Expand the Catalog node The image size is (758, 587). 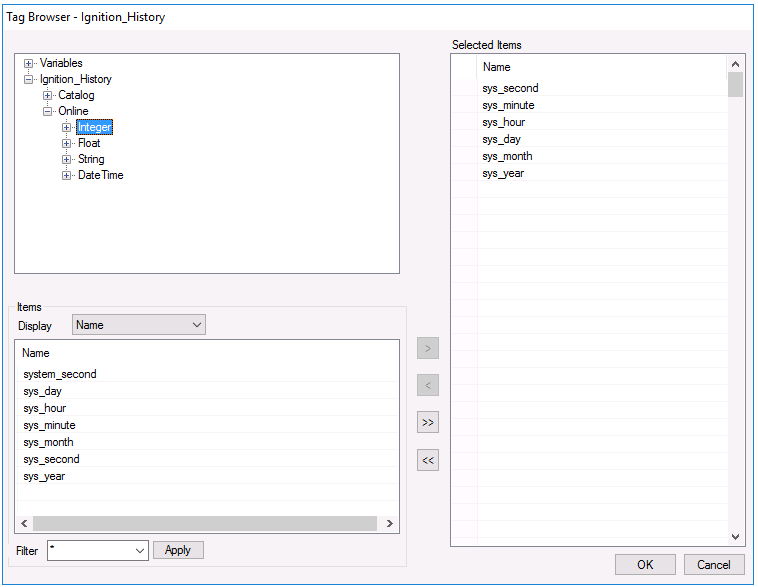click(x=47, y=95)
